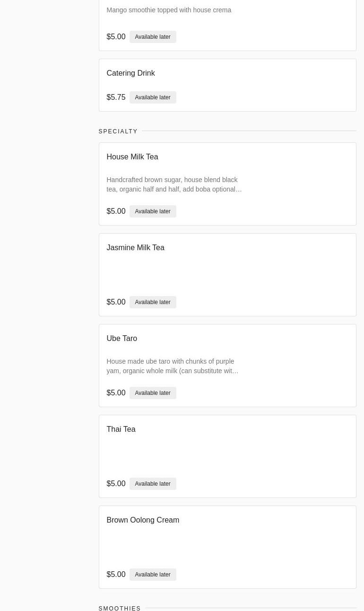Viewport: 364px width, 611px height.
Task: Click the $5.75 Catering Drink price
Action: 116,97
